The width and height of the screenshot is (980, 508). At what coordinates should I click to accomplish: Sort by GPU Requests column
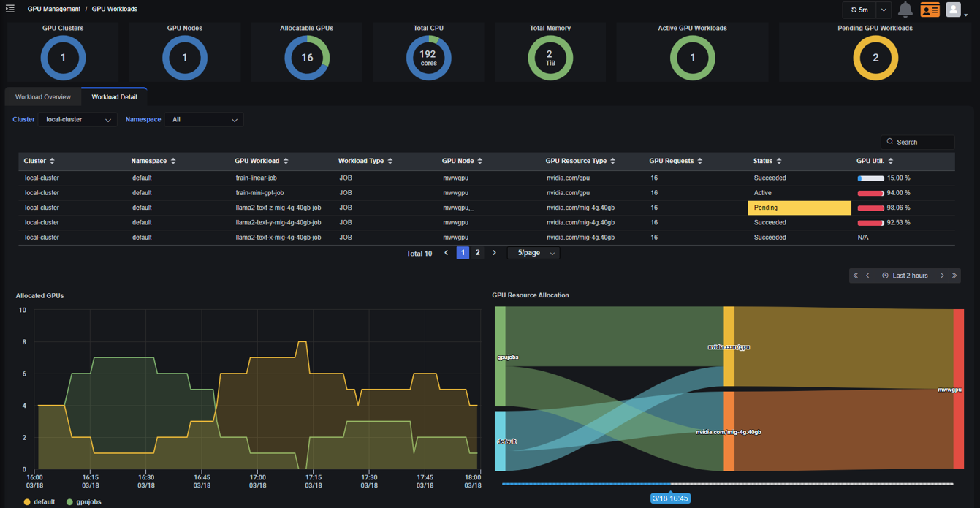pos(700,161)
